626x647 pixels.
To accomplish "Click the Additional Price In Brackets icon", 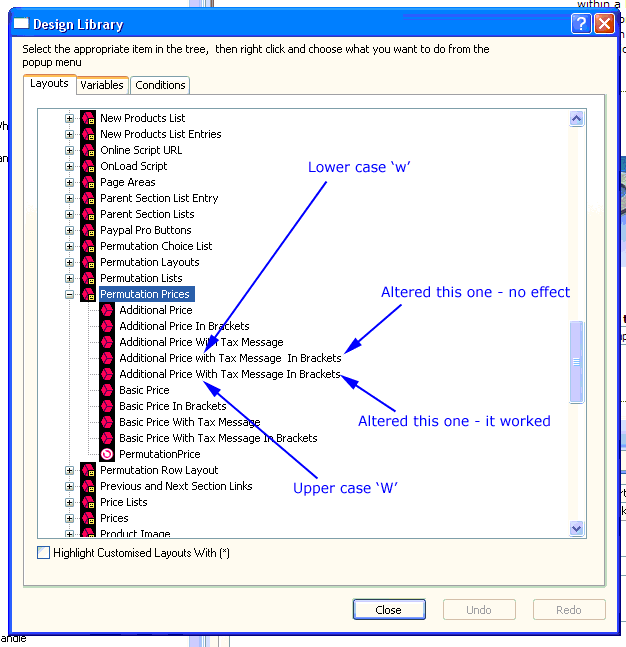I will [107, 326].
